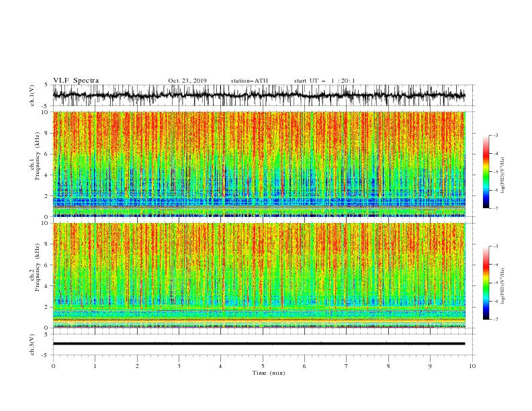Click the "ch.3(V)" axis label
This screenshot has width=532, height=411.
point(32,345)
